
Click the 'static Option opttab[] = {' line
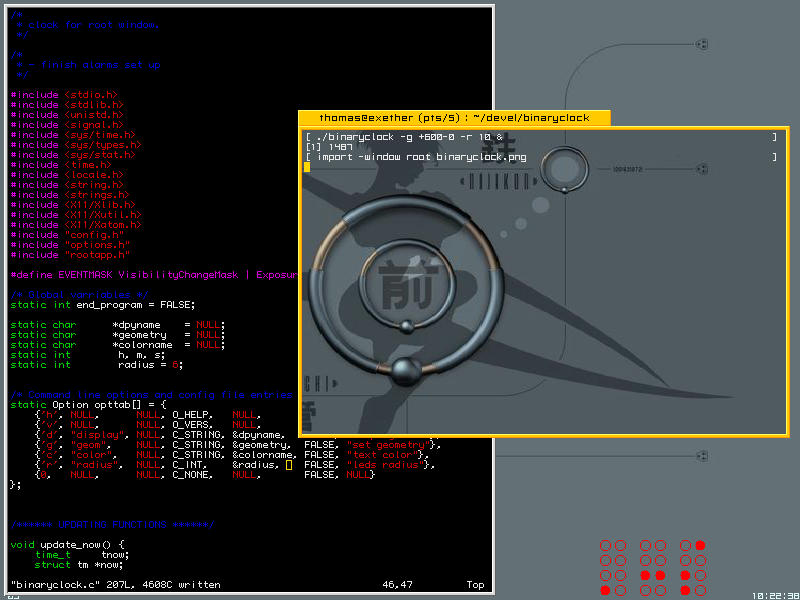pyautogui.click(x=88, y=405)
